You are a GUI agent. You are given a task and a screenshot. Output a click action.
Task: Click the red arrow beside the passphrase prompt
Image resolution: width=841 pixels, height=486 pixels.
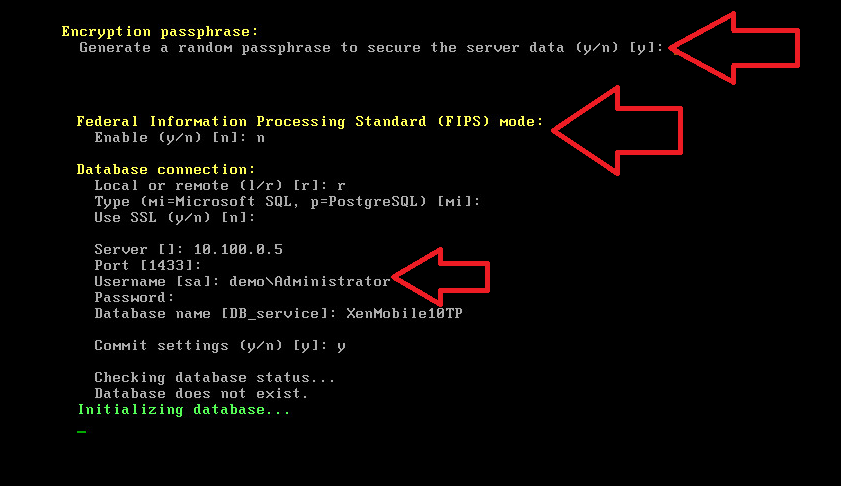coord(734,48)
